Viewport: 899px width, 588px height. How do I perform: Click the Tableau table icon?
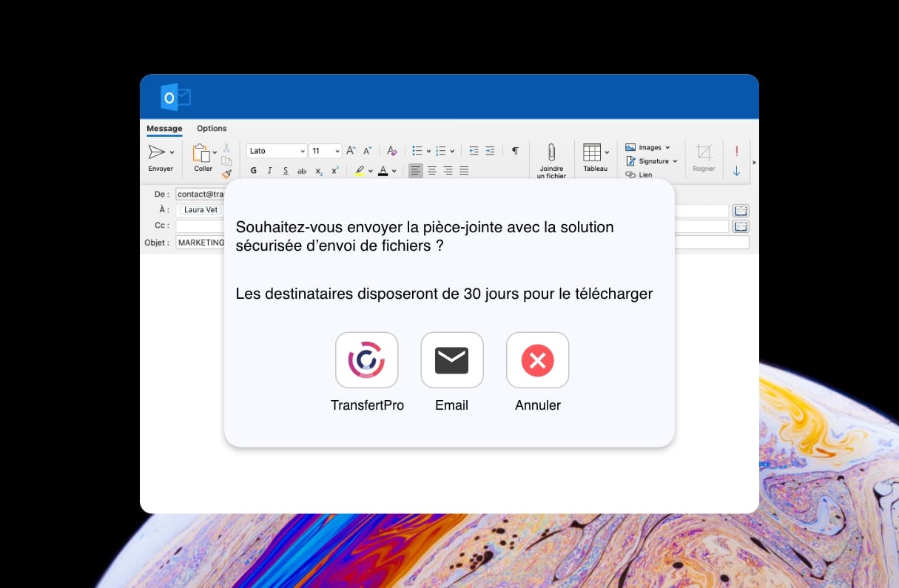[591, 153]
